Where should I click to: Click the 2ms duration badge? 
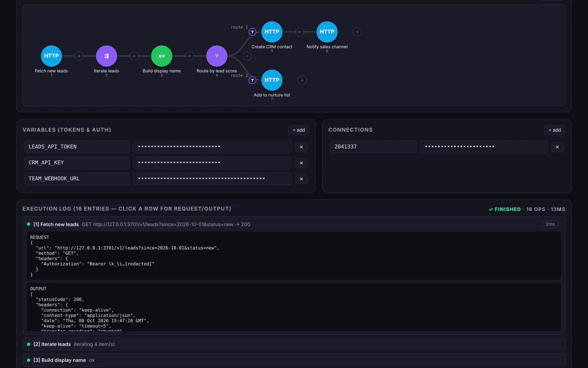550,224
